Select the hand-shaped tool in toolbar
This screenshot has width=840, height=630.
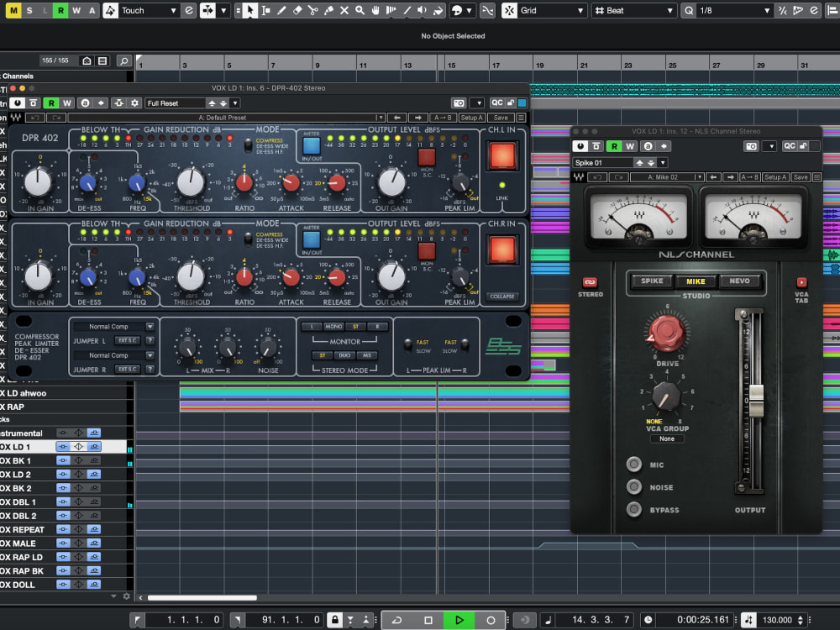click(375, 10)
